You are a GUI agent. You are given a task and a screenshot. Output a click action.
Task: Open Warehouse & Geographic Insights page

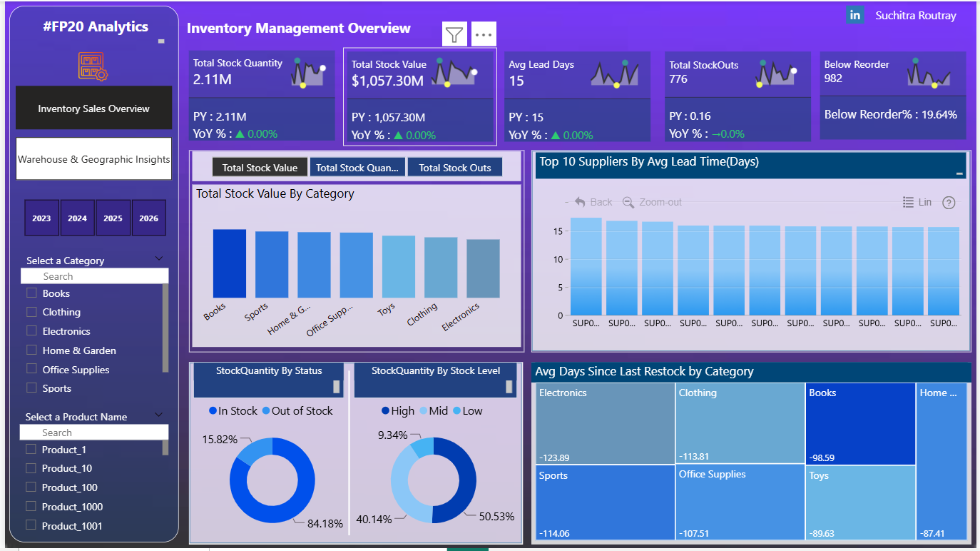[93, 159]
